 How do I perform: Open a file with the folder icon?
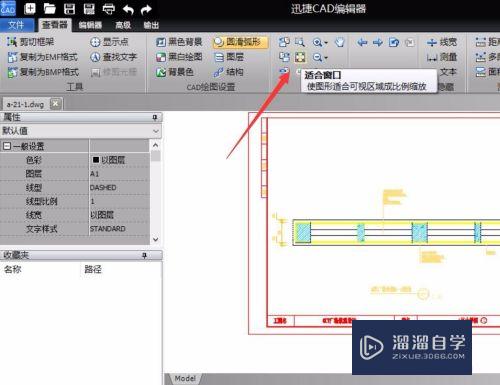coord(50,9)
